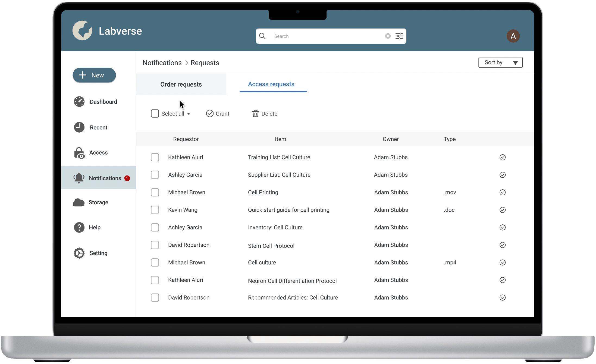Click the user avatar A for the account menu
Image resolution: width=596 pixels, height=364 pixels.
tap(513, 36)
